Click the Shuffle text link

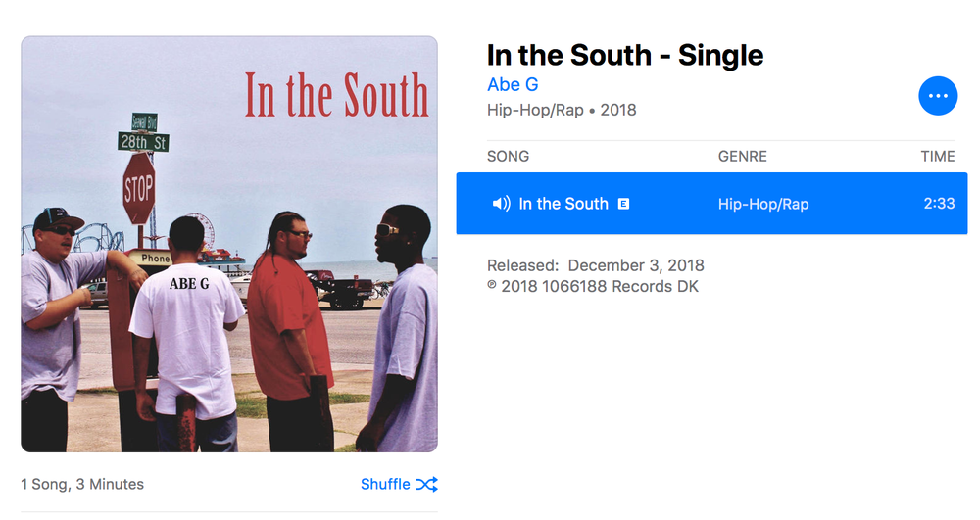pyautogui.click(x=385, y=484)
